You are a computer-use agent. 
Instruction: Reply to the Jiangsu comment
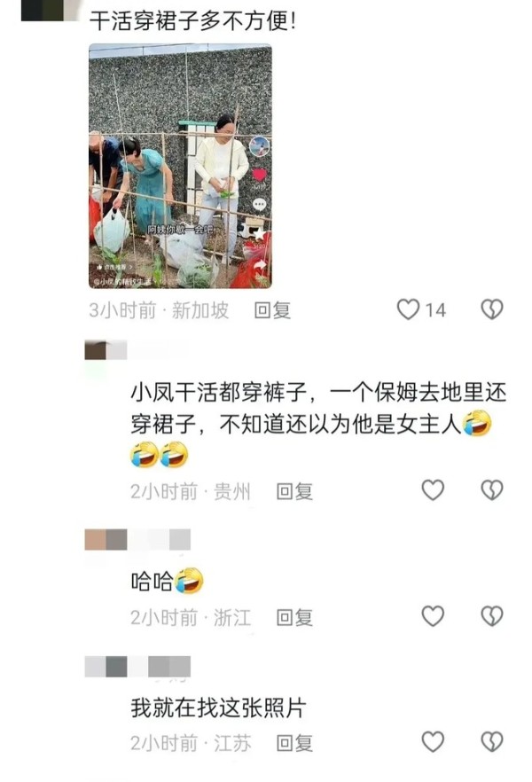coord(294,743)
